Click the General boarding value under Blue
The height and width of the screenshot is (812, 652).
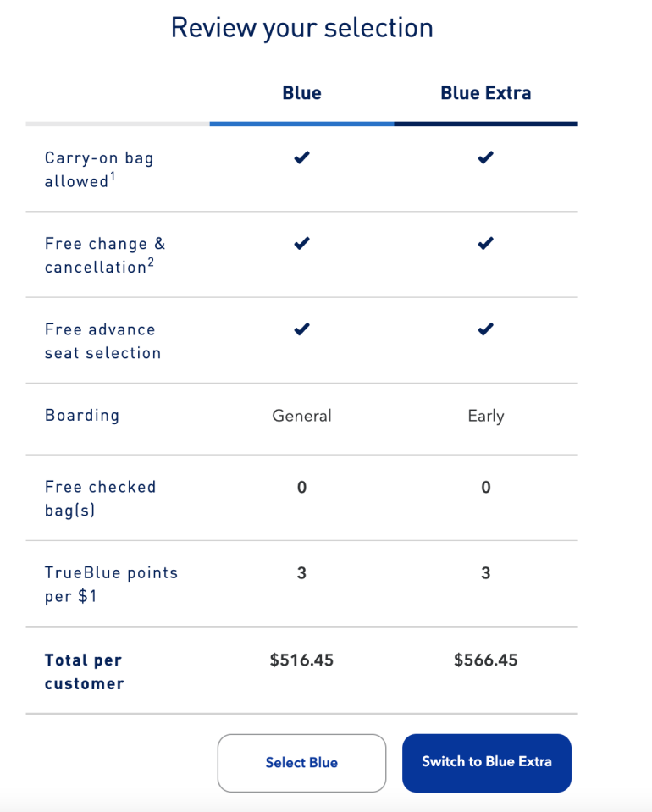pos(301,416)
